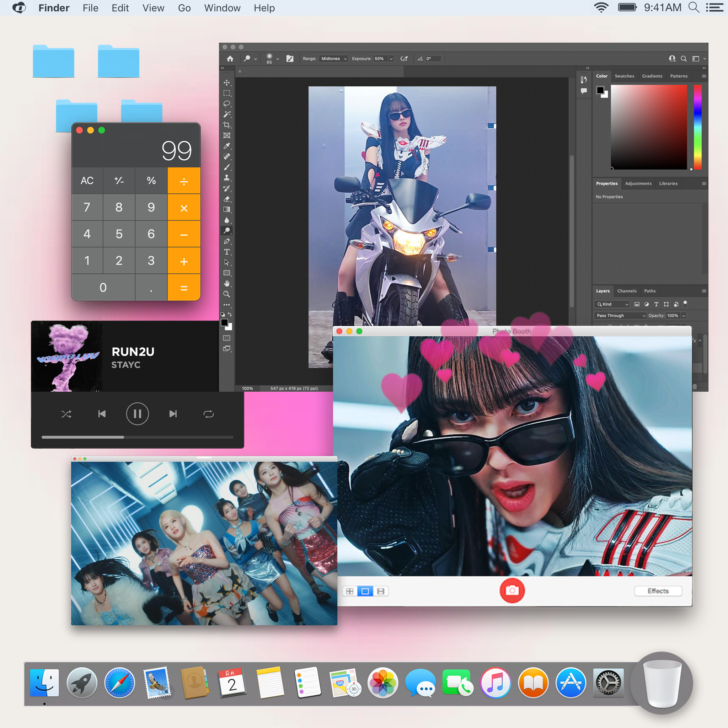Toggle repeat in the music player
This screenshot has height=728, width=728.
pos(208,414)
